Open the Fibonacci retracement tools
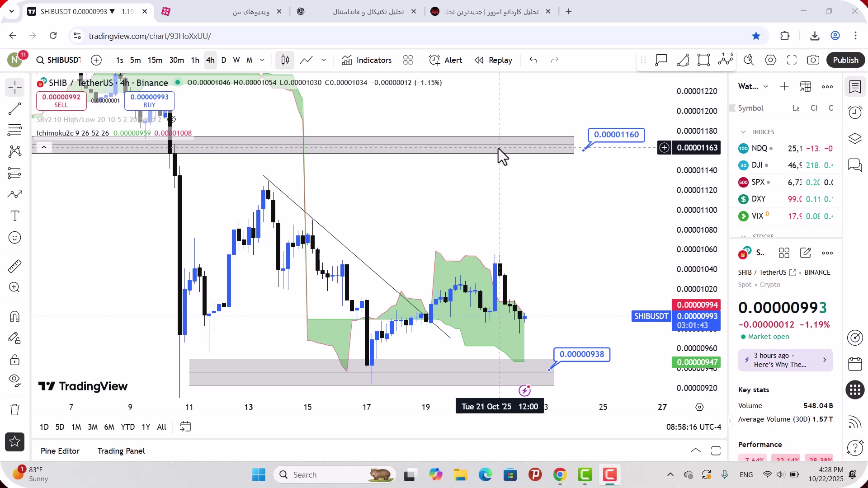868x488 pixels. 15,130
